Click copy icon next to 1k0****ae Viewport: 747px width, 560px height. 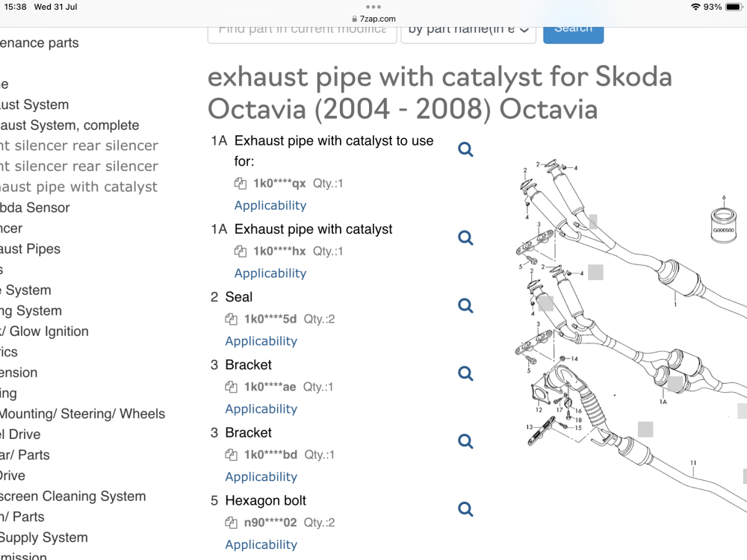coord(232,387)
